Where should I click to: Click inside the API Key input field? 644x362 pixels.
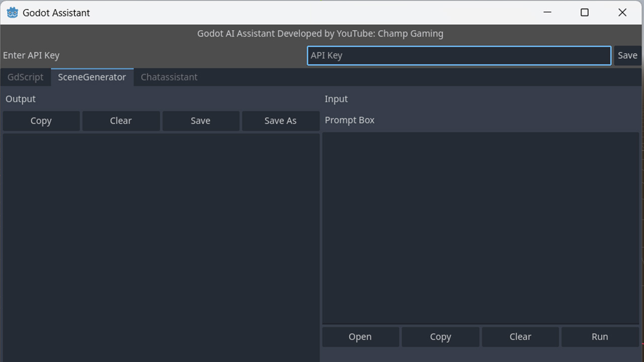pyautogui.click(x=459, y=55)
